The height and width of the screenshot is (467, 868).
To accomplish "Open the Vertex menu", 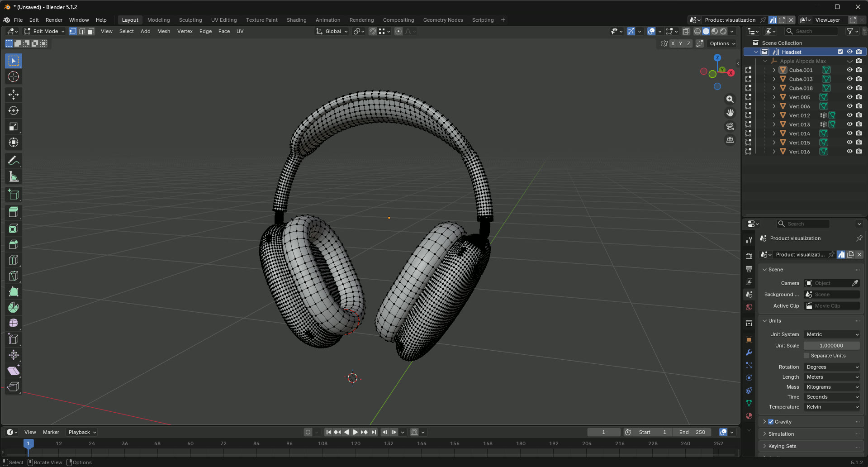I will point(185,31).
